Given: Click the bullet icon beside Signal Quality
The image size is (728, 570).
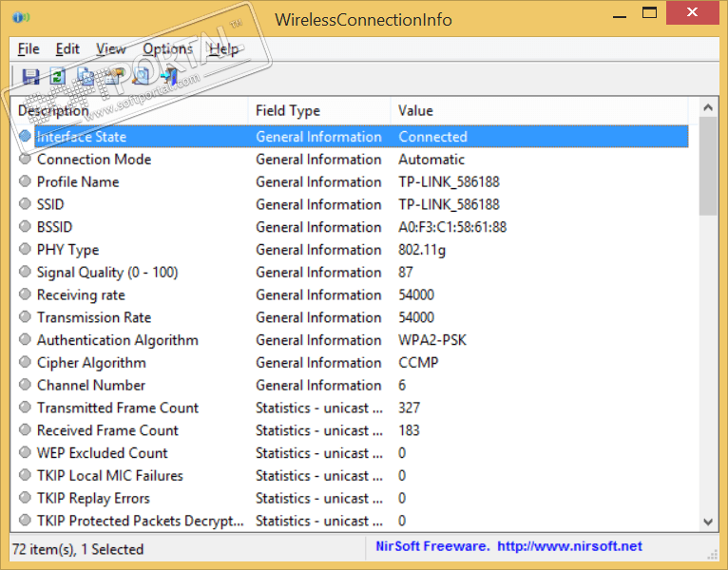Looking at the screenshot, I should [x=25, y=272].
